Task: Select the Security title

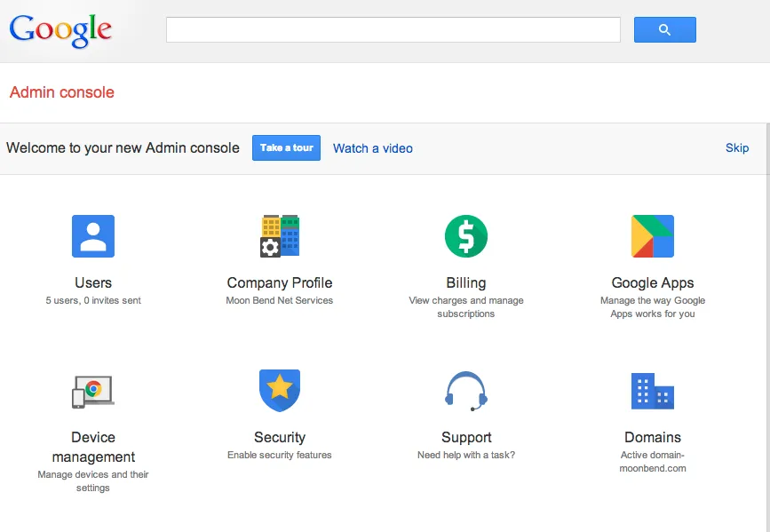Action: [x=280, y=437]
